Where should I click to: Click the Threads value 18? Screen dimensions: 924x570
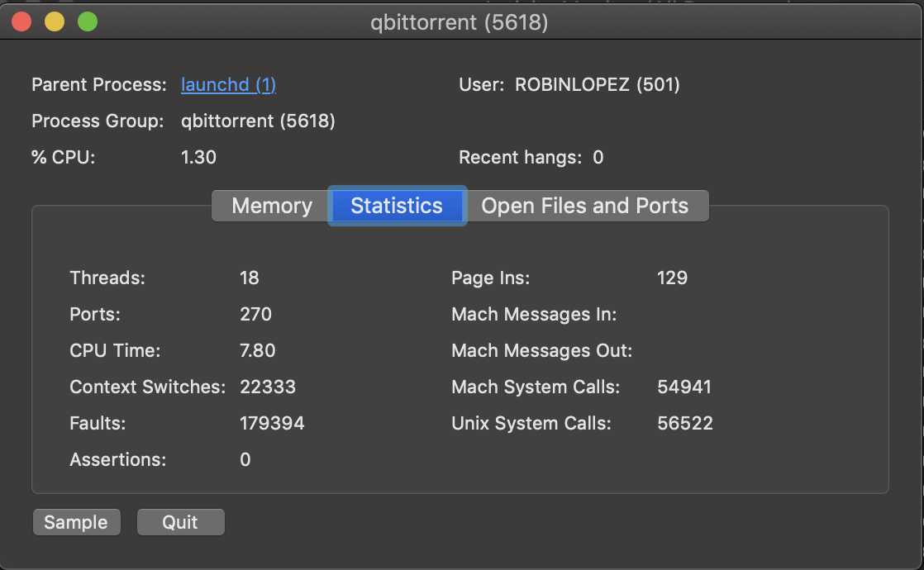pos(250,278)
